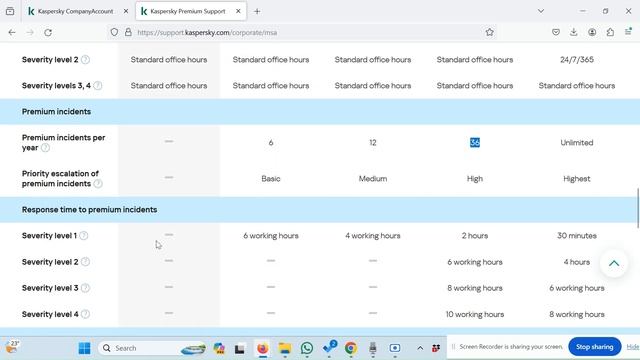
Task: Open the Copilot taskbar icon
Action: click(x=219, y=348)
